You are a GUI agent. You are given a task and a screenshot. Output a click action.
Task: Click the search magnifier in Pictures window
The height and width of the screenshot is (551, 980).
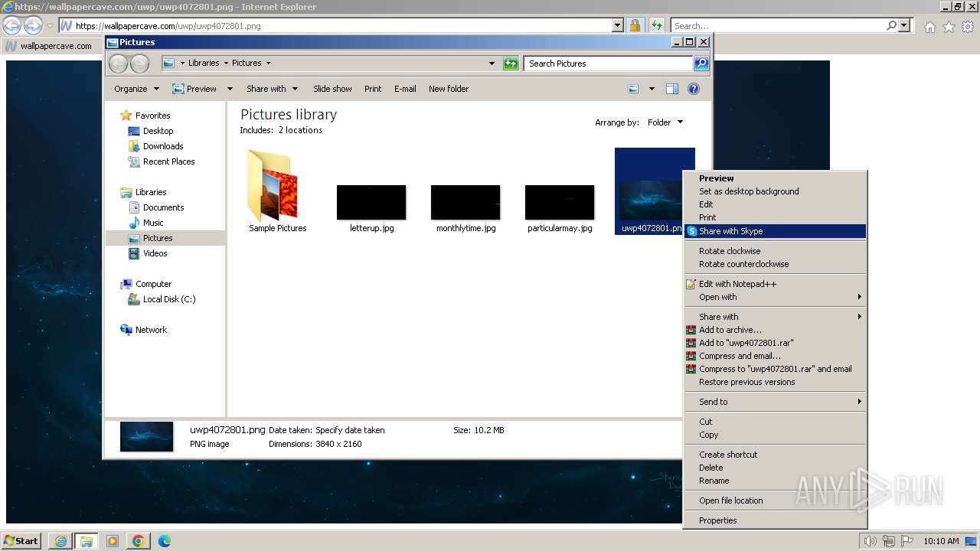coord(701,64)
